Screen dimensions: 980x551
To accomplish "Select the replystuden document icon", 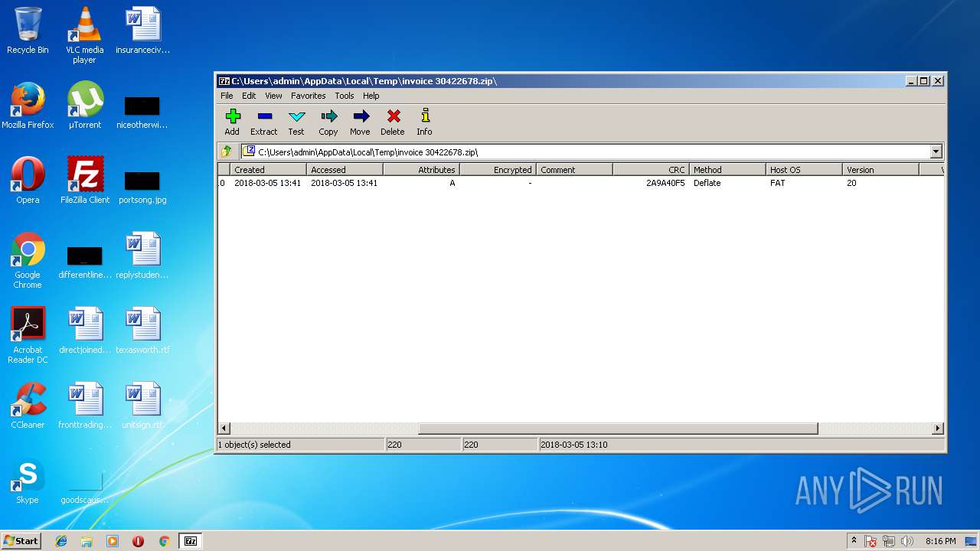I will [x=142, y=256].
